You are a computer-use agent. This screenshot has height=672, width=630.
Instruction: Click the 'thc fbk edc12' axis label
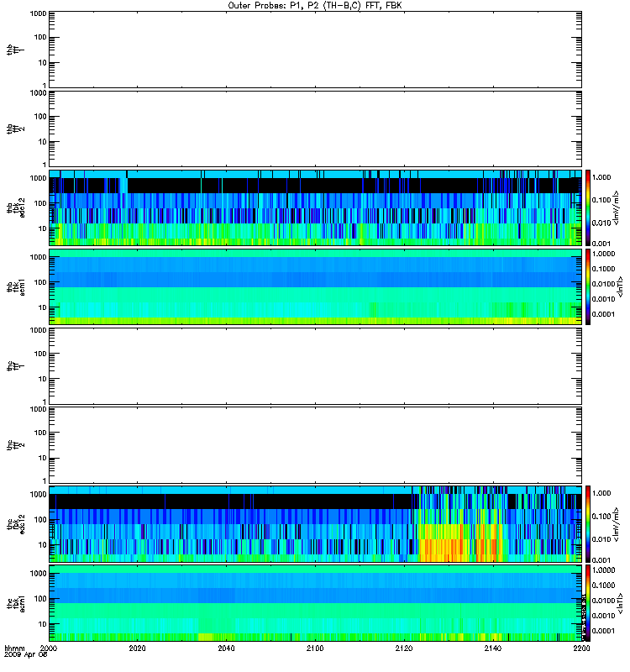point(15,524)
